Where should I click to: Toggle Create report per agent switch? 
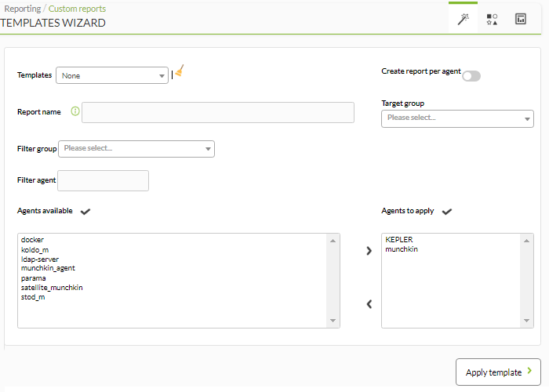point(471,76)
